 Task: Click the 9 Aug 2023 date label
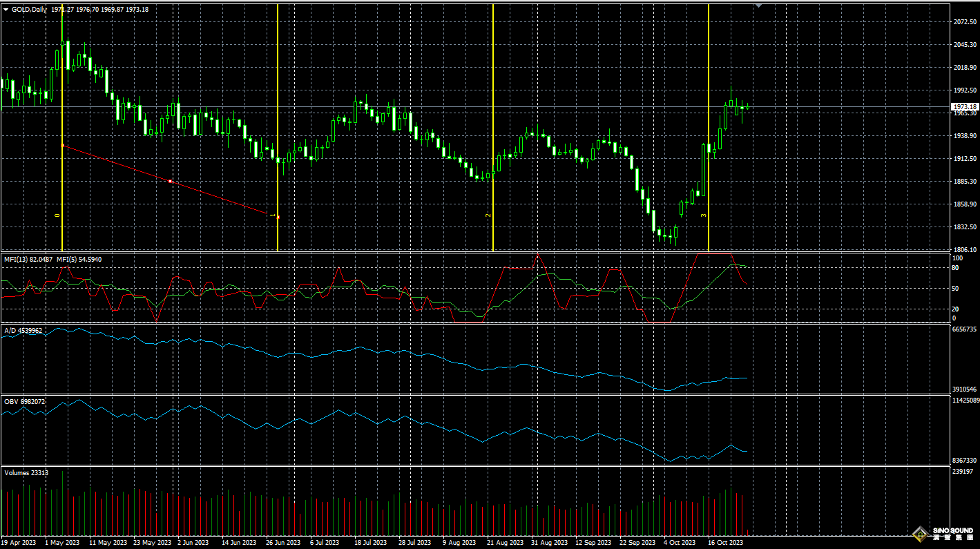[459, 543]
